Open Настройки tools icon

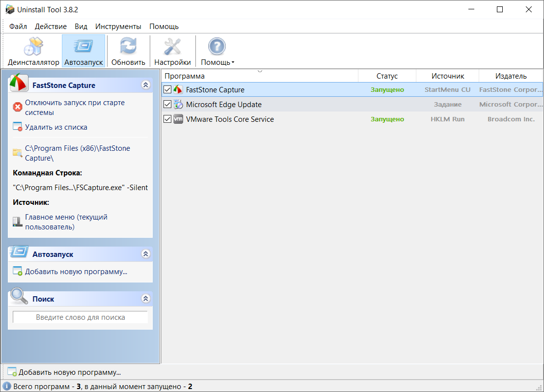[172, 46]
